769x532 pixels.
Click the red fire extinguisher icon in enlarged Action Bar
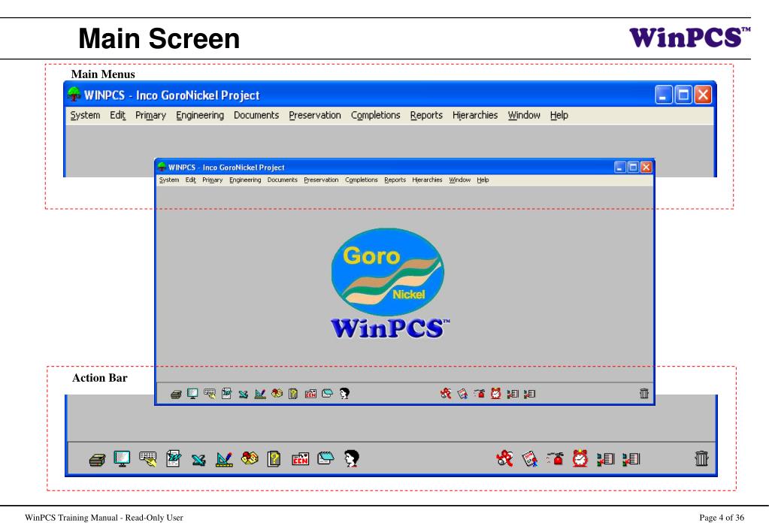(x=556, y=458)
